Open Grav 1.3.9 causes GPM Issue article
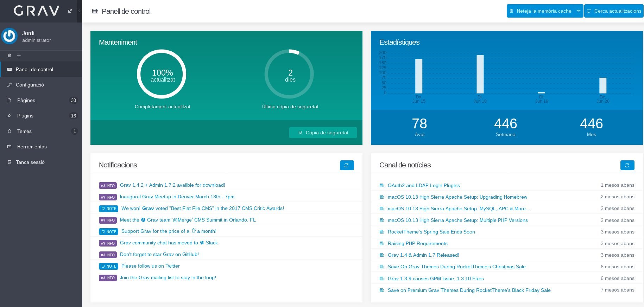The image size is (644, 307). (436, 279)
